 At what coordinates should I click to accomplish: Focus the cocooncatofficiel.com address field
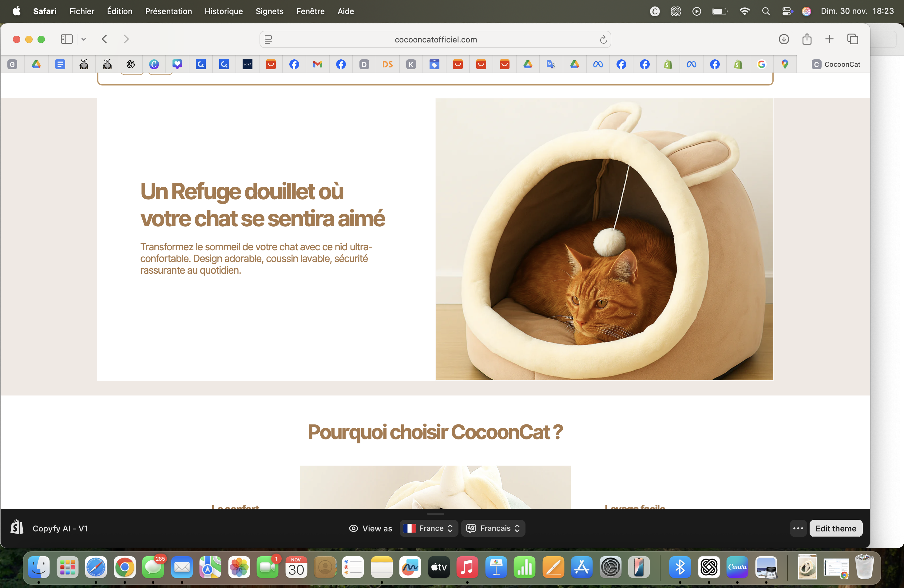point(435,39)
